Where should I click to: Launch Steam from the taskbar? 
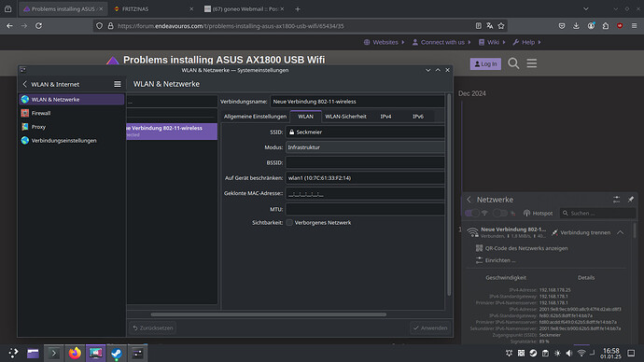(x=117, y=353)
